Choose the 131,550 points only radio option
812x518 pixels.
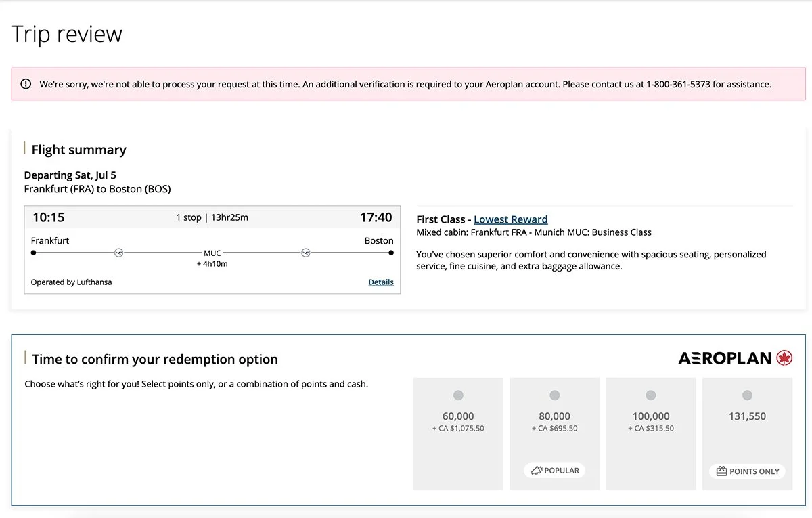coord(747,395)
